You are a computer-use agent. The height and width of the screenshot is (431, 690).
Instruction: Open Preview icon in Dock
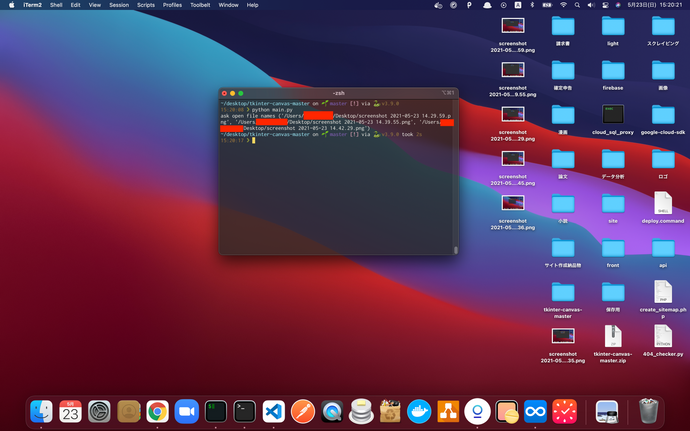(606, 412)
